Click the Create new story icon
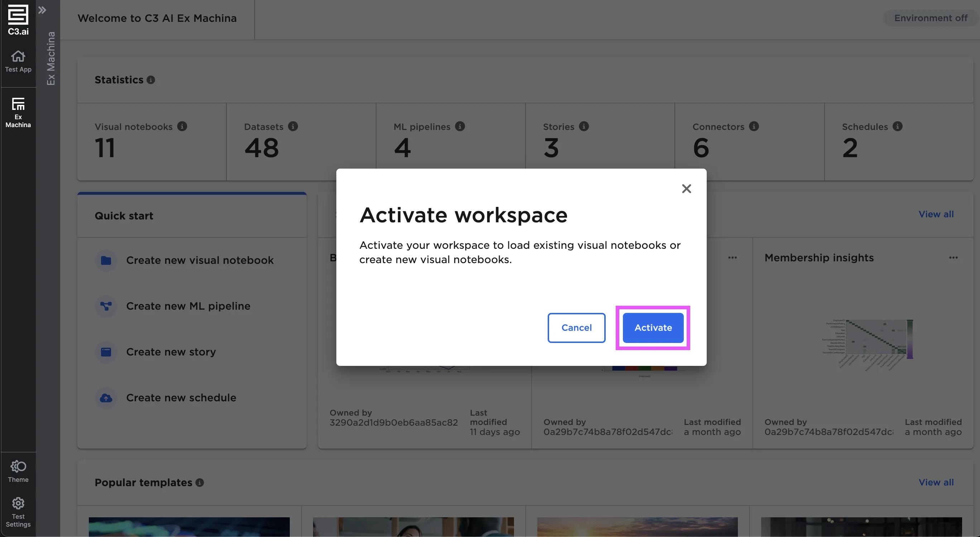The image size is (980, 537). 105,352
